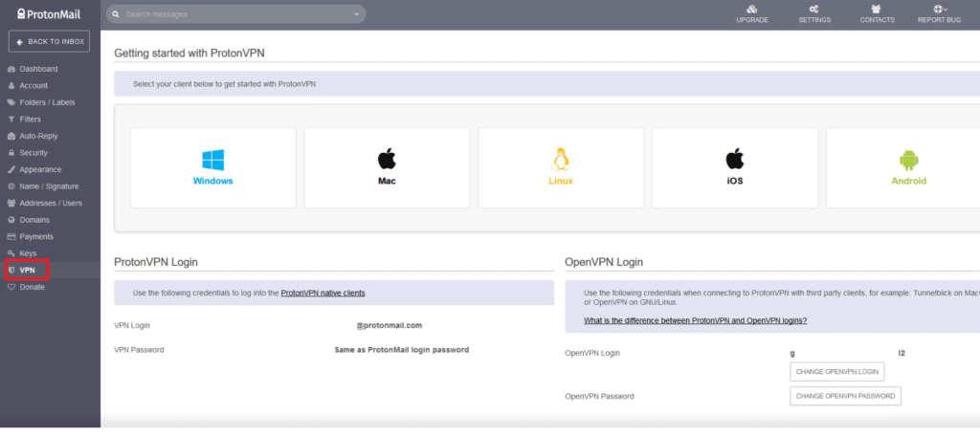Open Settings gear icon
The height and width of the screenshot is (436, 980).
(x=814, y=9)
